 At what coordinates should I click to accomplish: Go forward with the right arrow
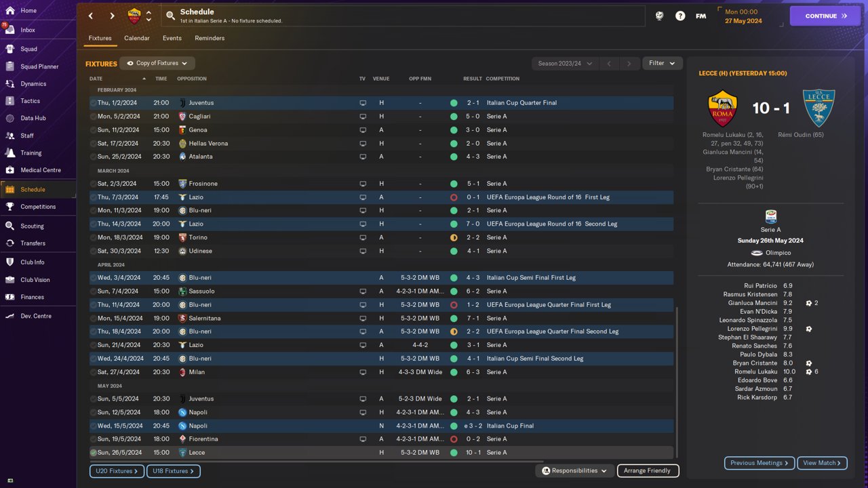click(112, 16)
